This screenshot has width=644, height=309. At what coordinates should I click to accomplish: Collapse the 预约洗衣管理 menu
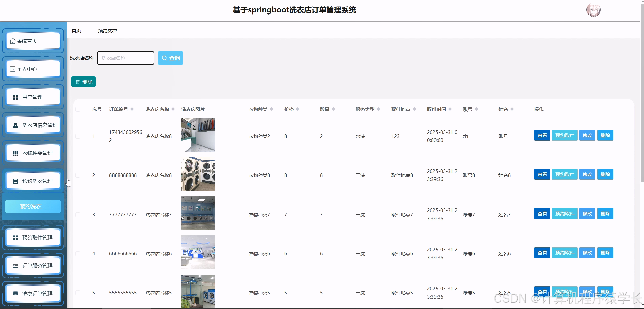pyautogui.click(x=33, y=181)
